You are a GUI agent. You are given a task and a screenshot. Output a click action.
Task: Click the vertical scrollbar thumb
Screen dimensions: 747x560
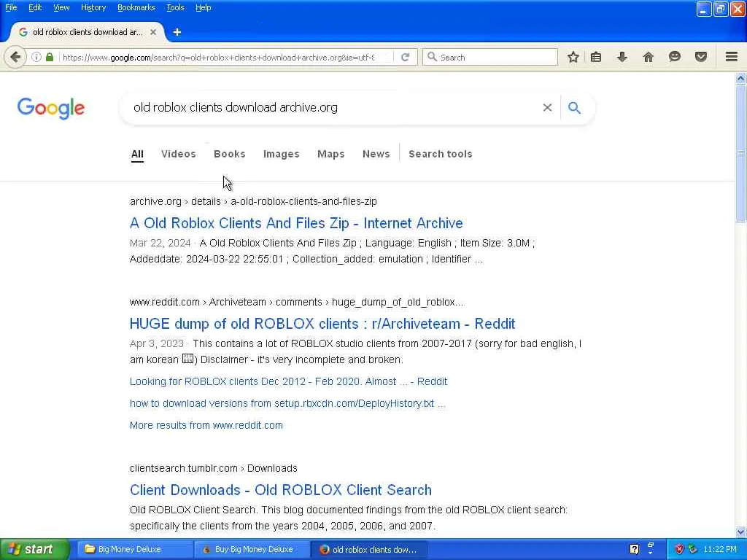point(741,153)
